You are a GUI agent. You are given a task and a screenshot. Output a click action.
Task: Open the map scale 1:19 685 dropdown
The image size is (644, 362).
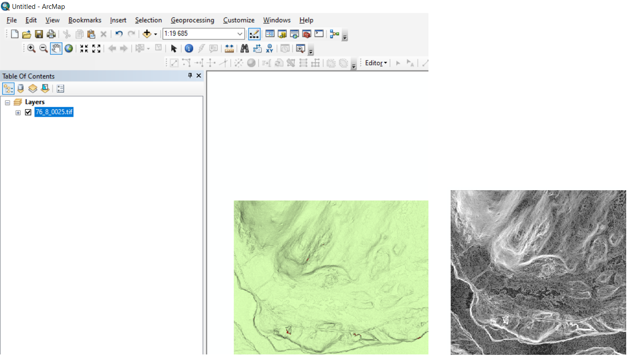[240, 34]
